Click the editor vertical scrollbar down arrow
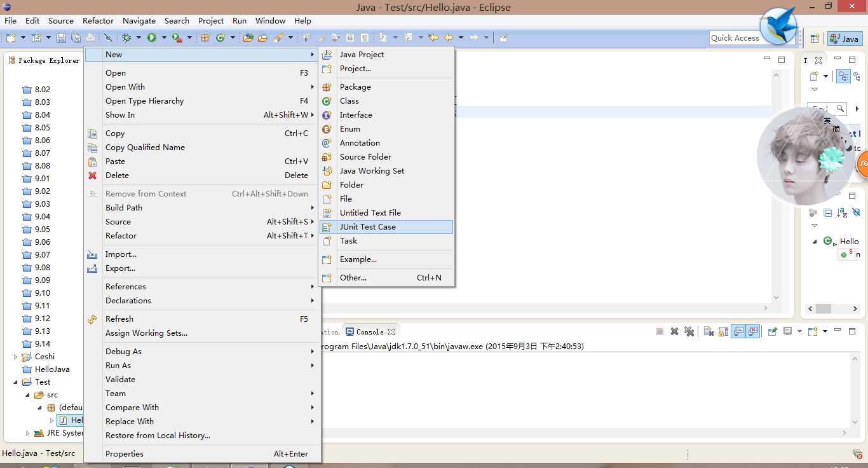Viewport: 868px width, 468px height. click(776, 298)
